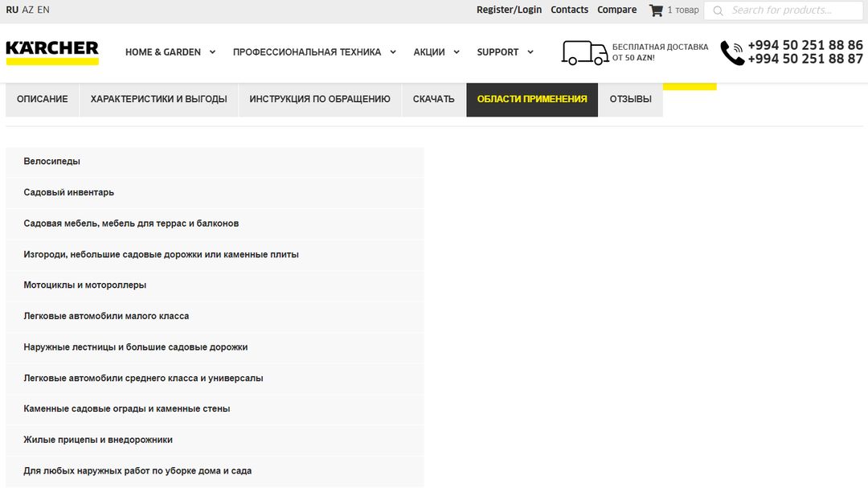Image resolution: width=868 pixels, height=488 pixels.
Task: Expand the Home & Garden chevron
Action: pos(212,52)
